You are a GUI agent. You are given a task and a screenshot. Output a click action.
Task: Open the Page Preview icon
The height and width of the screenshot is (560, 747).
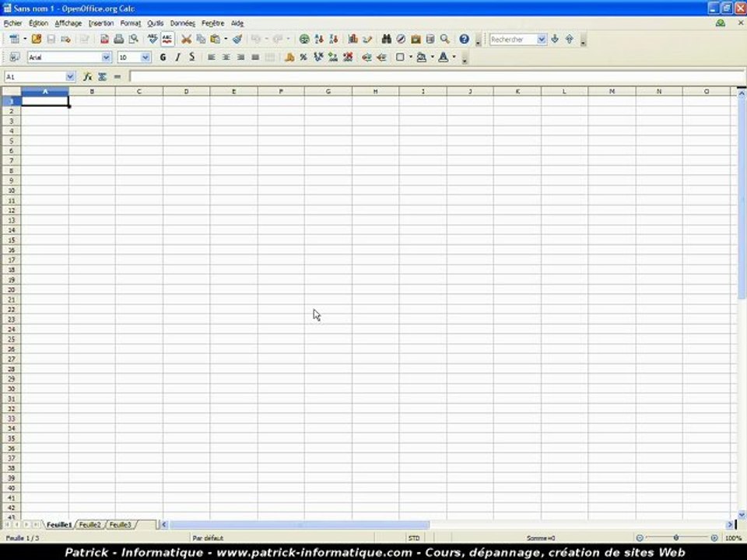pyautogui.click(x=133, y=39)
